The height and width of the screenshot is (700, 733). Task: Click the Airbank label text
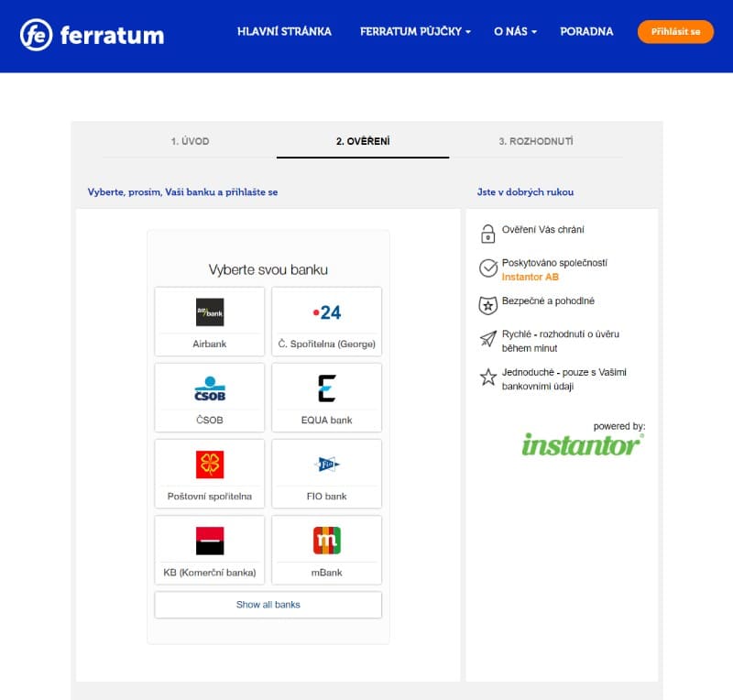[x=210, y=344]
